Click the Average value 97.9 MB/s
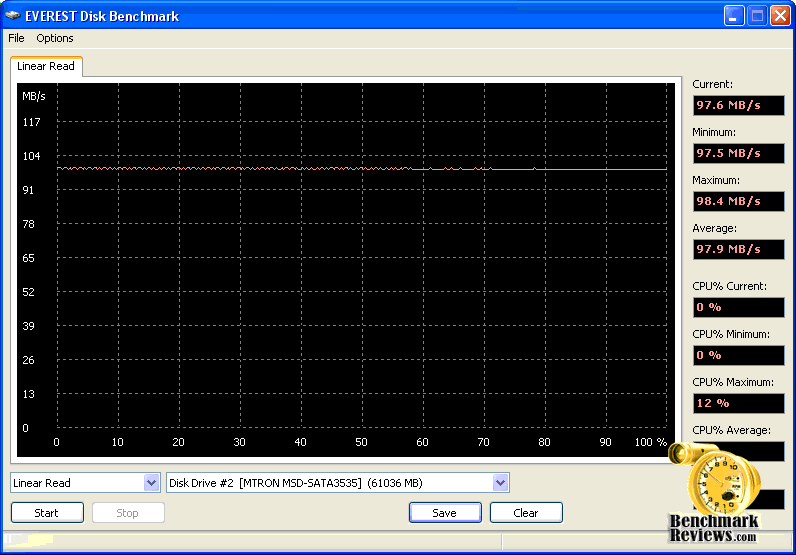The width and height of the screenshot is (796, 555). (x=739, y=249)
